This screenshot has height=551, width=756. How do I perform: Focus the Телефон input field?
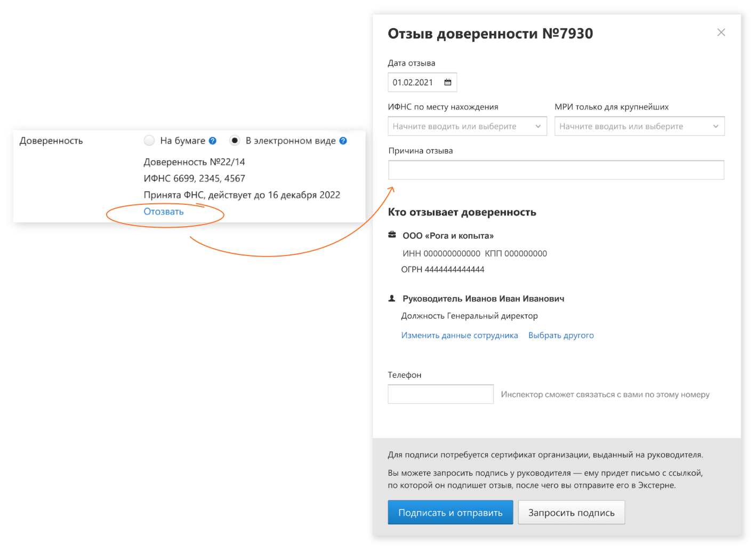441,394
